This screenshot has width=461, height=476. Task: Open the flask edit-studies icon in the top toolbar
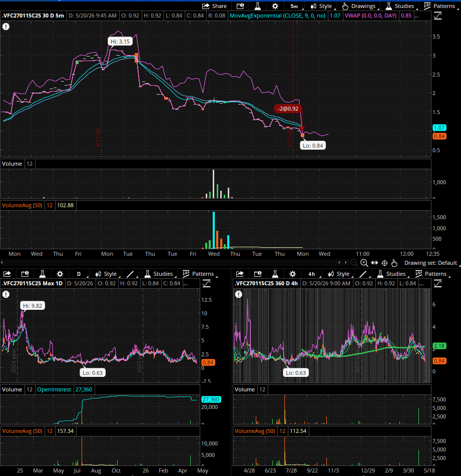(x=258, y=6)
